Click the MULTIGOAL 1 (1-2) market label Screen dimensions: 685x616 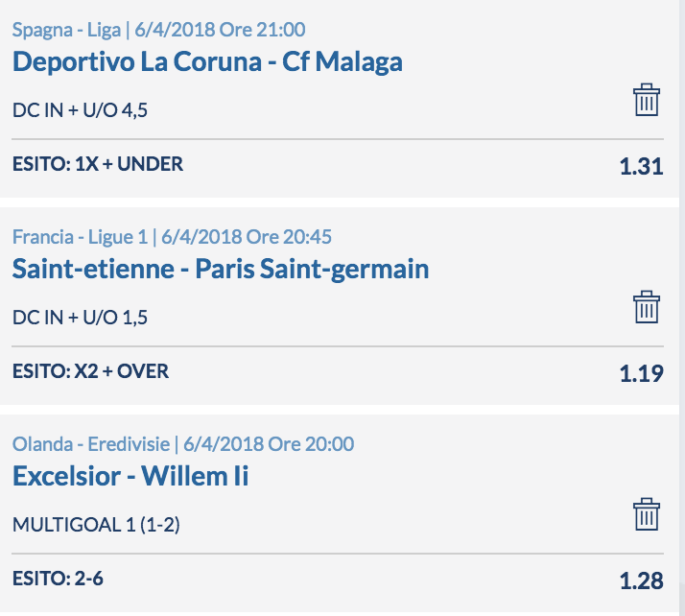[x=96, y=525]
